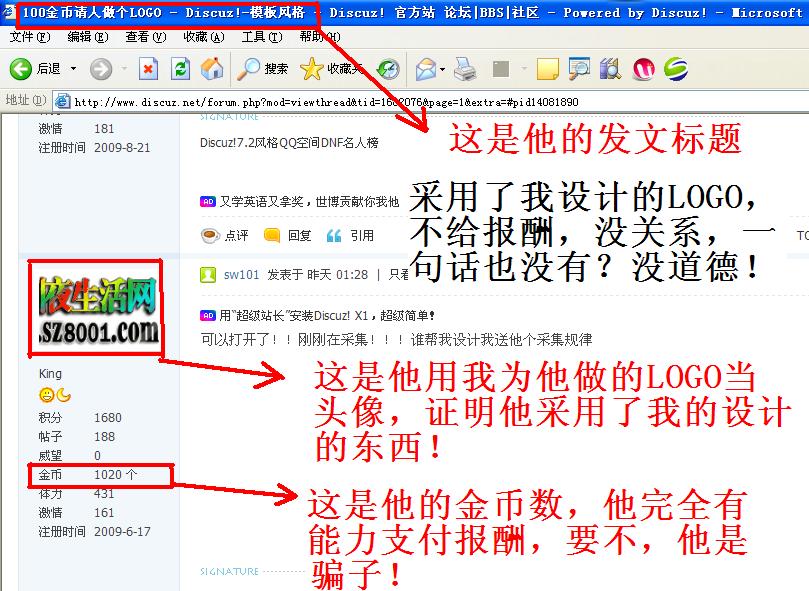809x591 pixels.
Task: Click the 注册时间 2009-8-21 row
Action: point(94,148)
